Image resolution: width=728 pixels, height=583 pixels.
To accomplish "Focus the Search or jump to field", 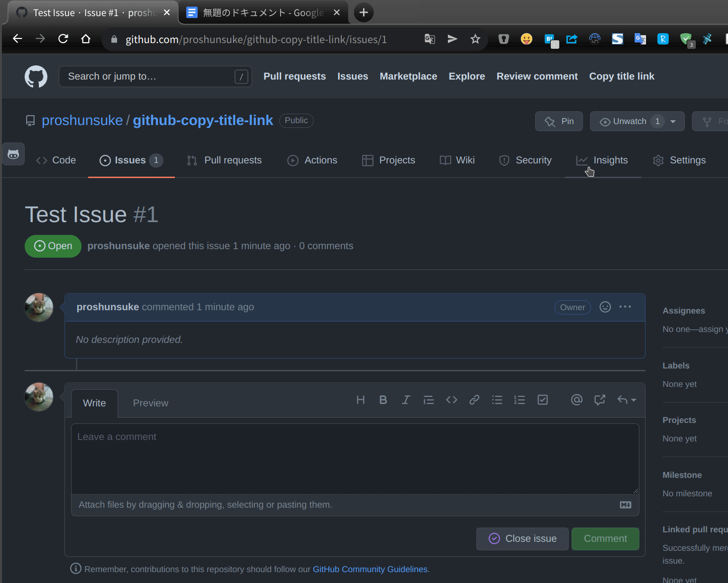I will 155,76.
